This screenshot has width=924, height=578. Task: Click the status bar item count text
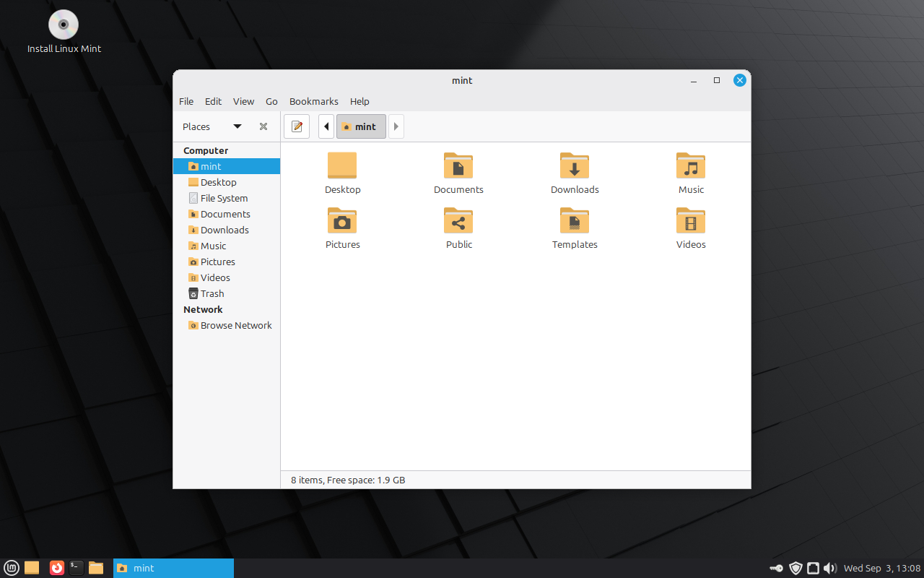pos(348,480)
